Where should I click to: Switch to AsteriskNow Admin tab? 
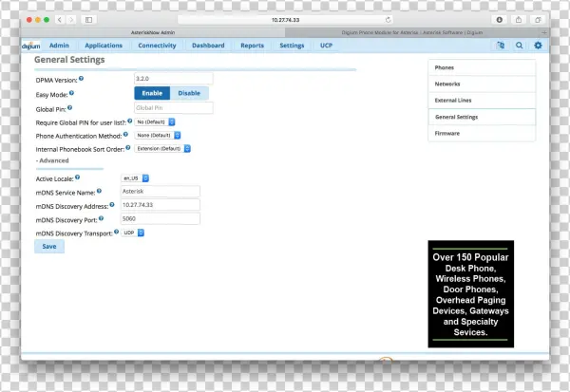click(x=153, y=32)
